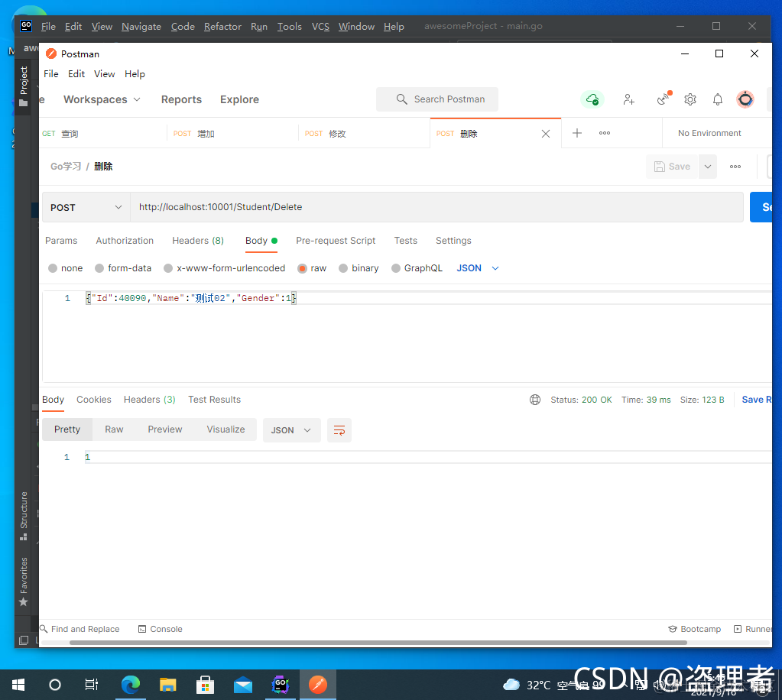Image resolution: width=782 pixels, height=700 pixels.
Task: Open Task View on taskbar
Action: coord(91,685)
